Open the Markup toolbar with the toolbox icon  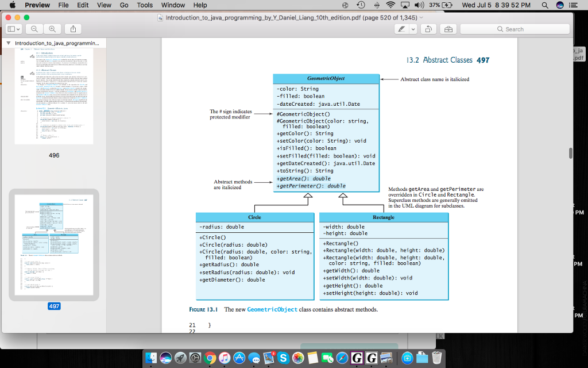[x=448, y=29]
